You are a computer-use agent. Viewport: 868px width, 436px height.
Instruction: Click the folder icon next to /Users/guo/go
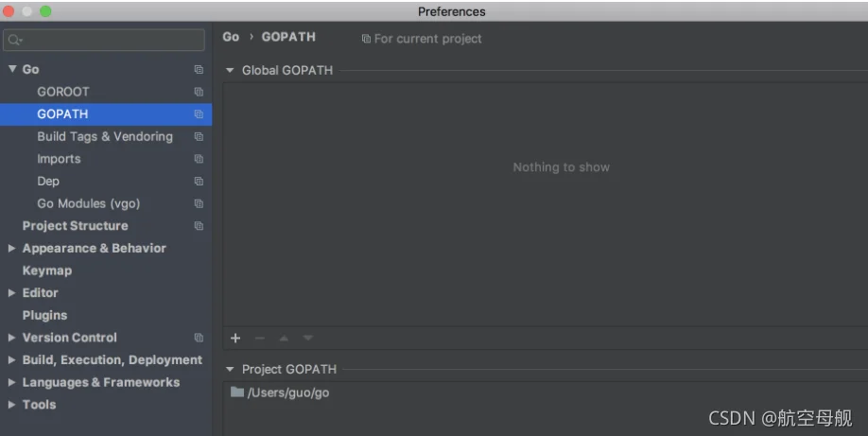237,392
